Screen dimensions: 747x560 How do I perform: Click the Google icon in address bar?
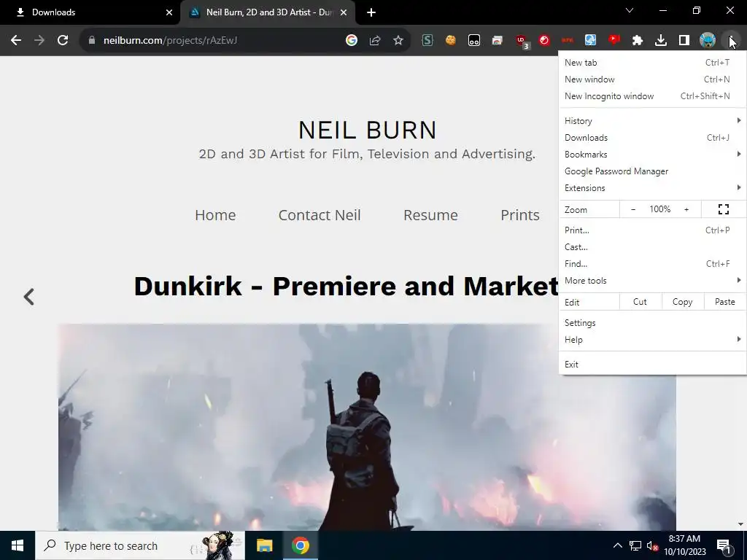(352, 41)
